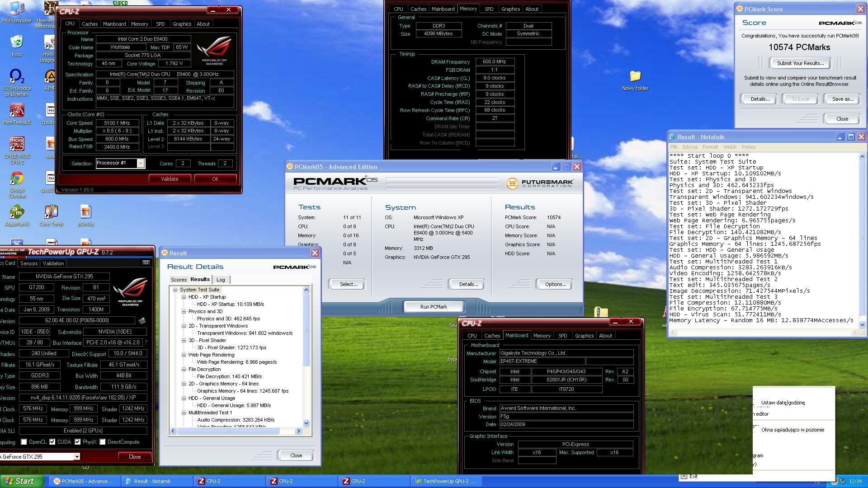Screen dimensions: 868x488
Task: Launch the O2 Průvodce připojením shortcut
Action: tap(17, 83)
